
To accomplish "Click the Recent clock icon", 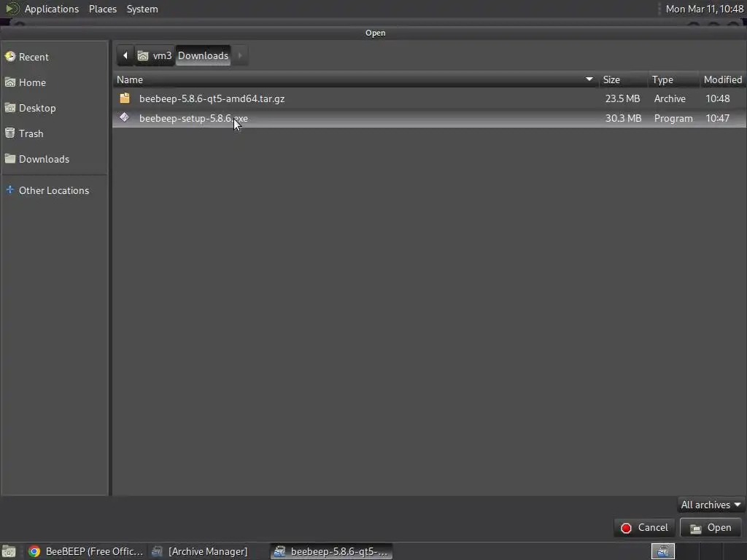I will [x=10, y=57].
